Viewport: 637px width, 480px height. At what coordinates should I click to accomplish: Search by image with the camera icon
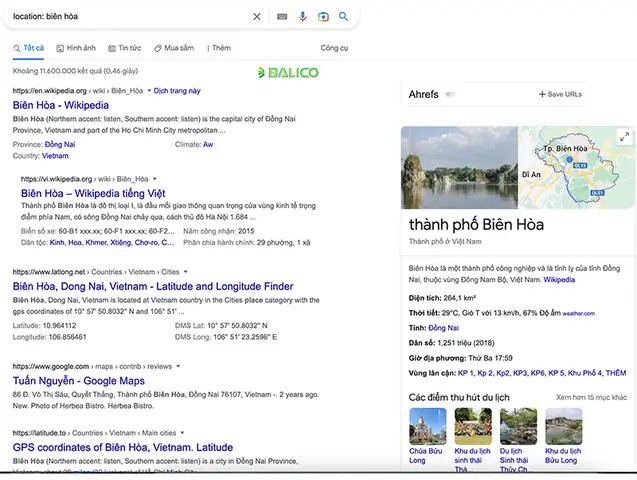[x=323, y=17]
